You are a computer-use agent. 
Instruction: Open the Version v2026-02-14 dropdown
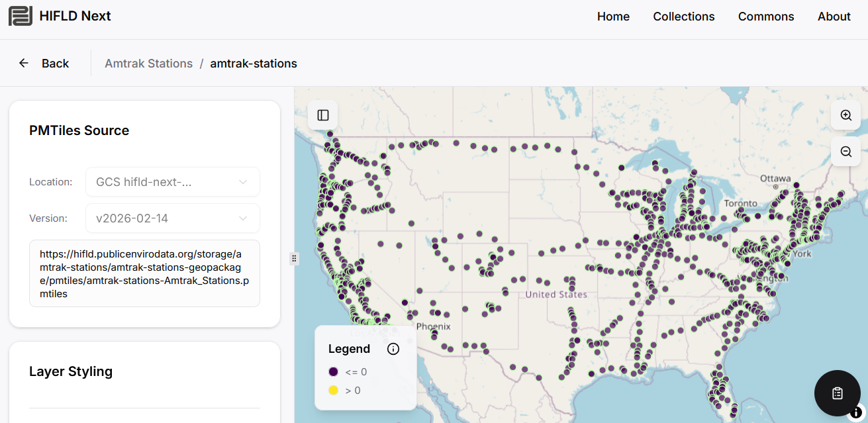[173, 218]
